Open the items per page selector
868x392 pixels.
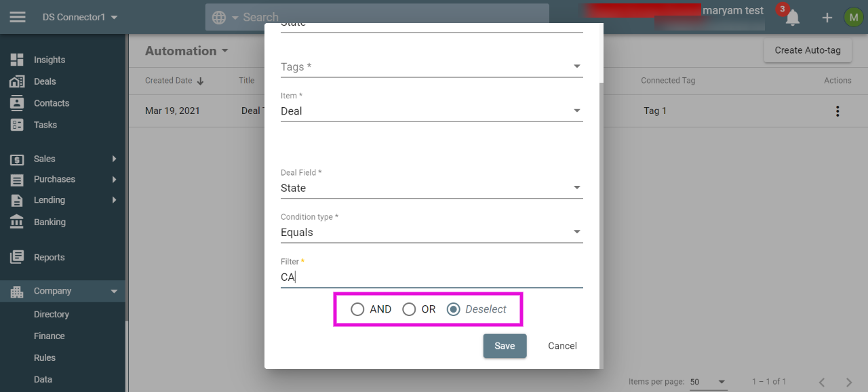pyautogui.click(x=708, y=382)
